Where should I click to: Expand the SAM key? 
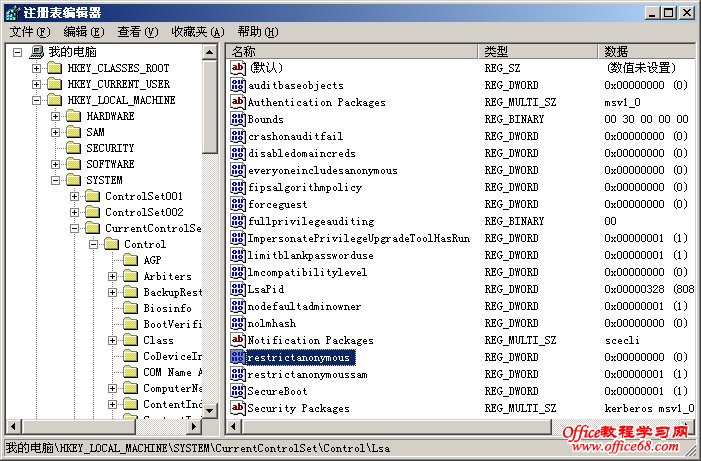(x=55, y=132)
